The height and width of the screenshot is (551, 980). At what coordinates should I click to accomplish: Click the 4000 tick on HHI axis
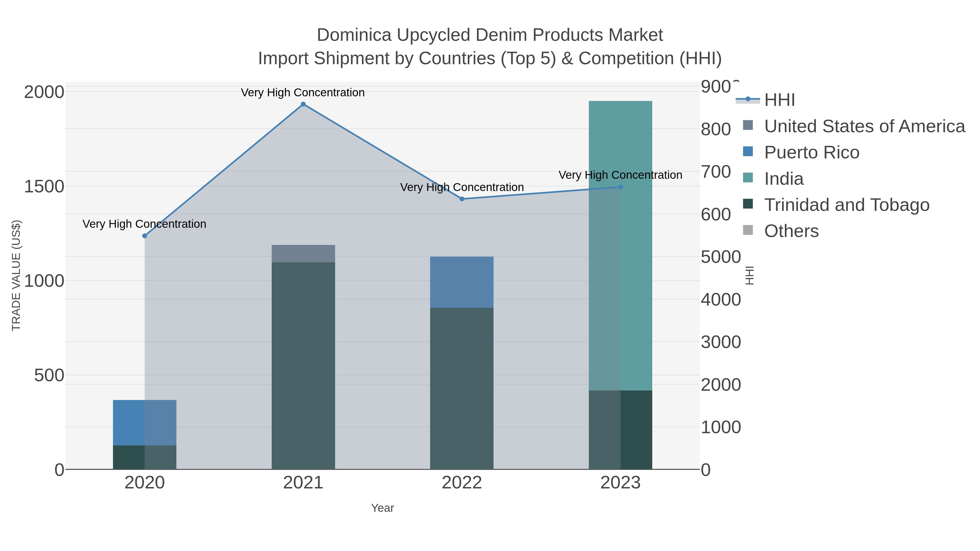pos(721,299)
